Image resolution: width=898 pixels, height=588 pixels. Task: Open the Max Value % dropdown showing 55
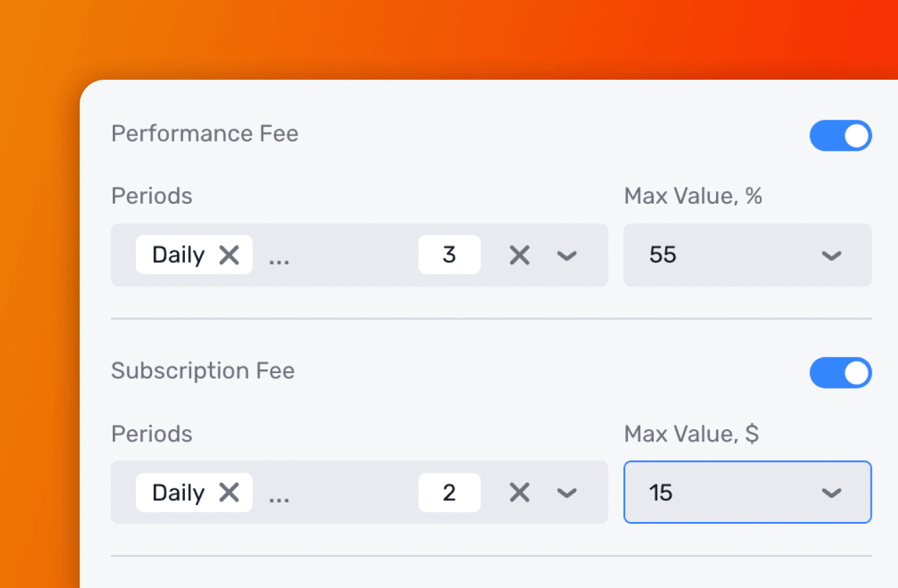831,255
